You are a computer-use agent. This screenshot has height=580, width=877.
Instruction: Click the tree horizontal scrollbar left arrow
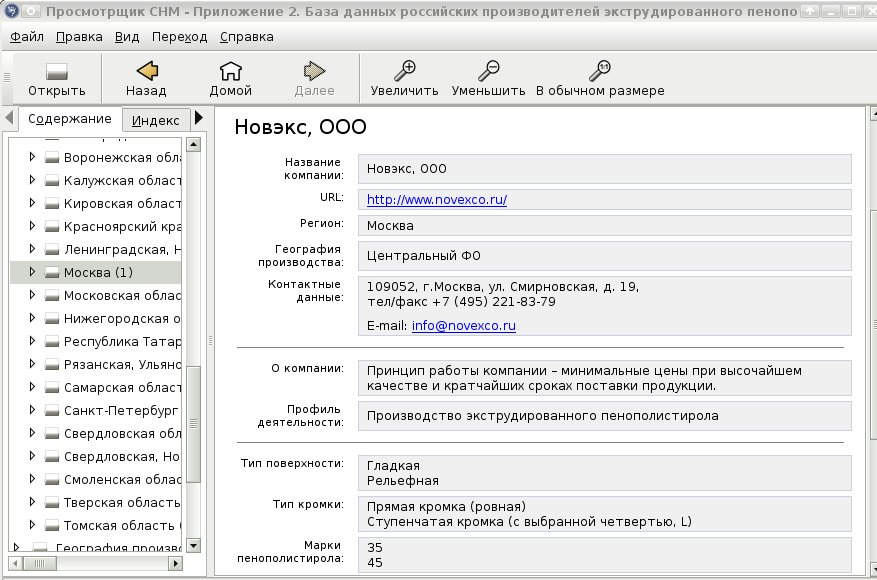(x=15, y=563)
